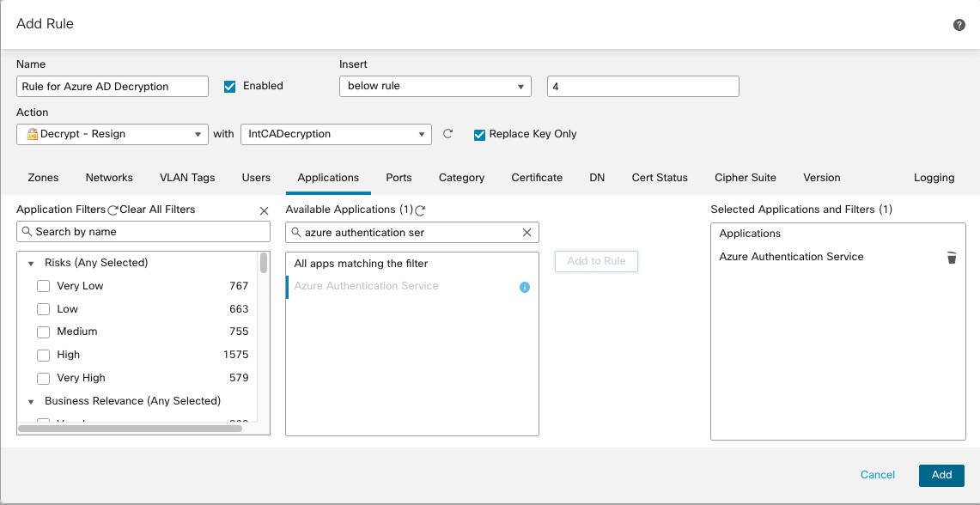Image resolution: width=980 pixels, height=505 pixels.
Task: Click the rule Name input field
Action: pos(112,86)
